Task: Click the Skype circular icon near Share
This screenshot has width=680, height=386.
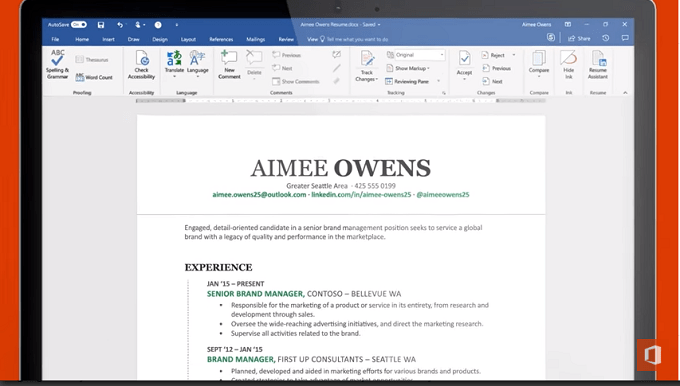Action: click(x=551, y=38)
